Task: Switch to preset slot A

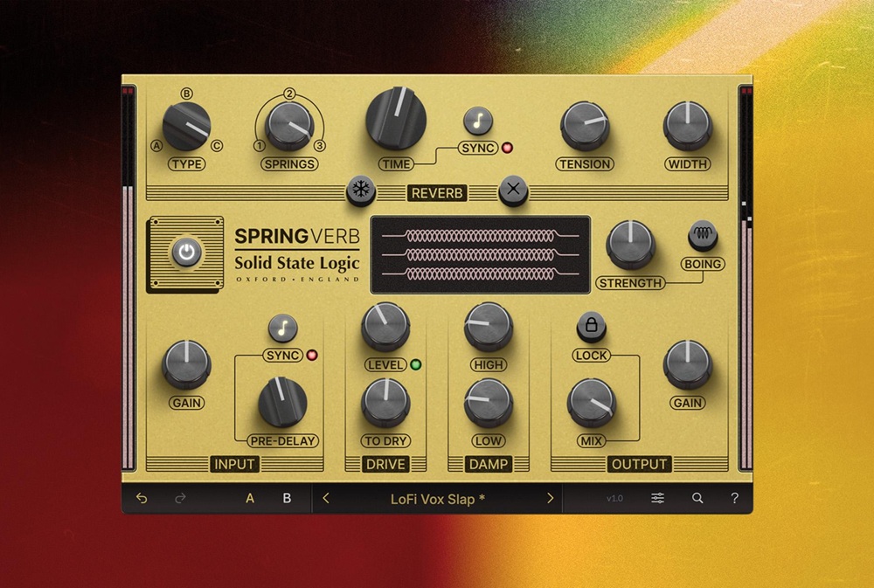Action: click(x=250, y=497)
